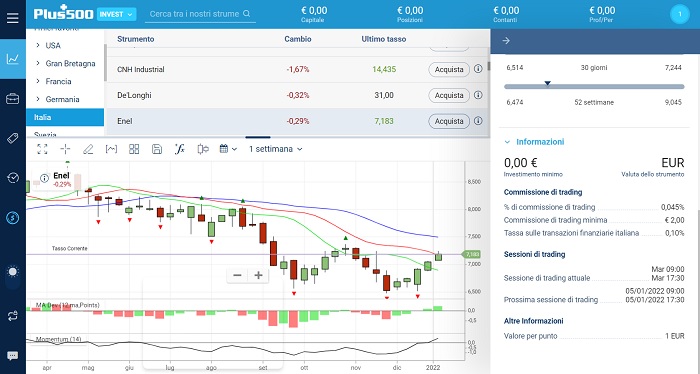Click the switch account arrows icon
The width and height of the screenshot is (700, 374).
[x=12, y=316]
